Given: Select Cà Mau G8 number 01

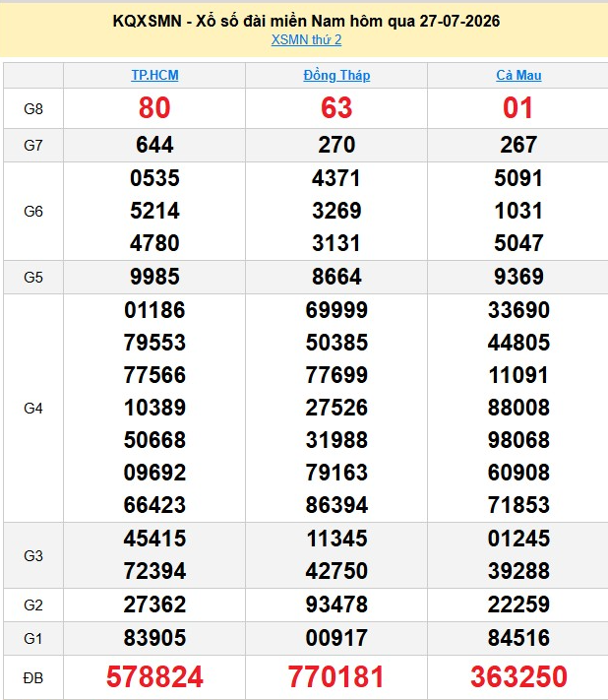Looking at the screenshot, I should coord(517,108).
